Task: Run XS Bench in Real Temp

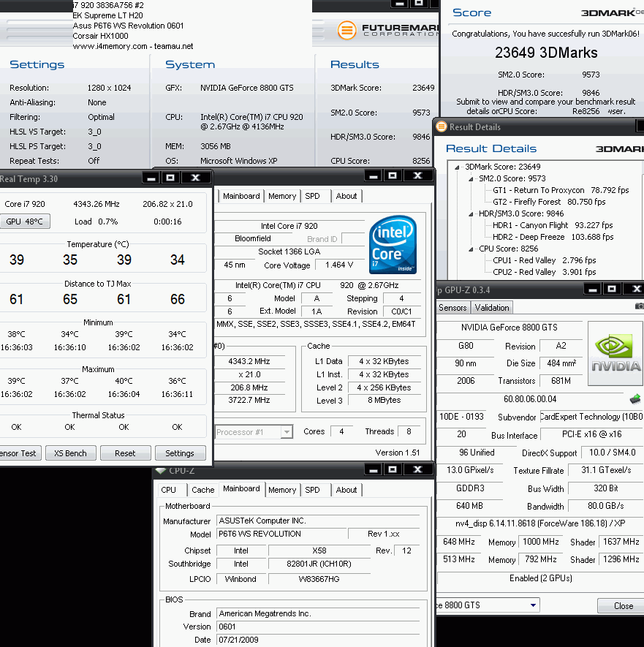Action: click(71, 453)
